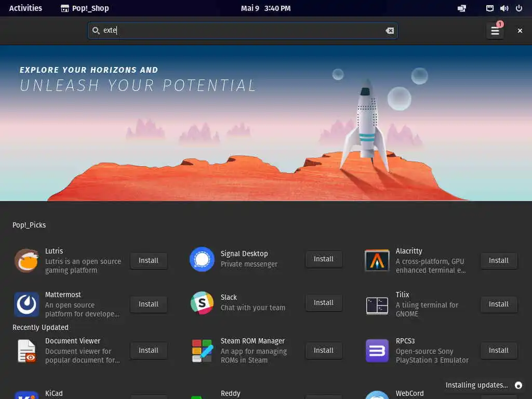Image resolution: width=532 pixels, height=399 pixels.
Task: Open the Tilix app icon
Action: (377, 305)
